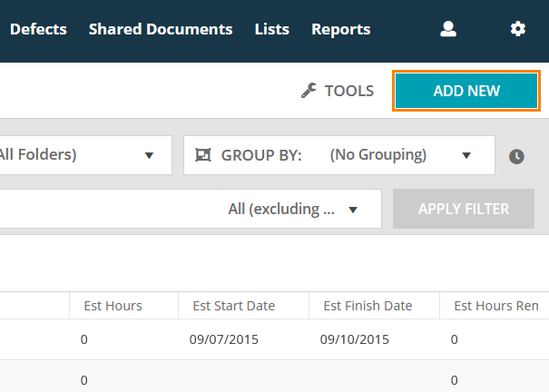Image resolution: width=549 pixels, height=392 pixels.
Task: Click the Est Finish Date column header
Action: click(x=368, y=306)
